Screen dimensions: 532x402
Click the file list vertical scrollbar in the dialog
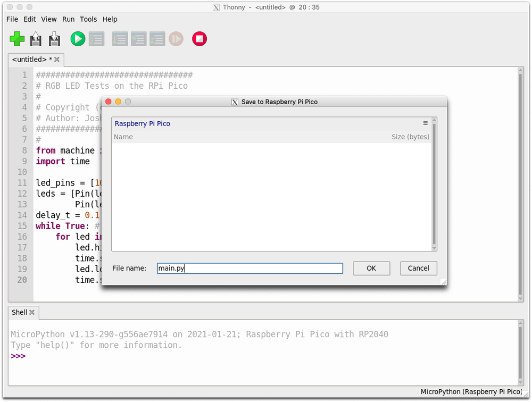click(x=434, y=185)
